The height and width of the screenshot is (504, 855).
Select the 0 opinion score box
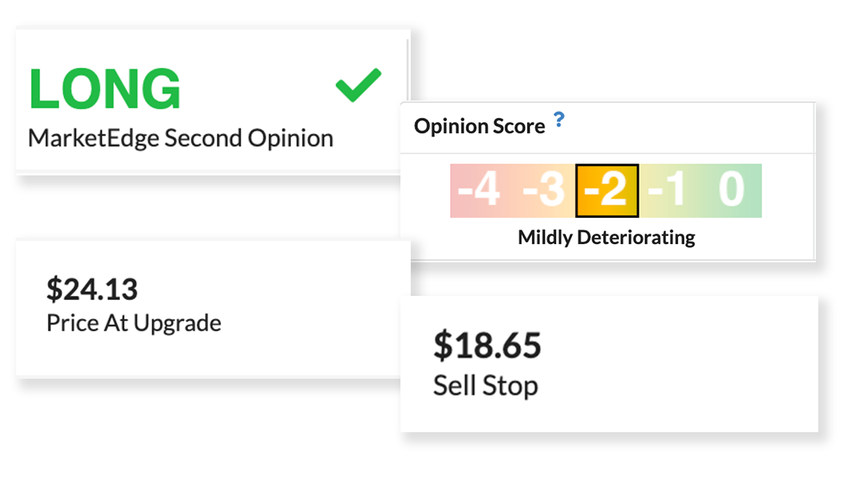coord(731,191)
